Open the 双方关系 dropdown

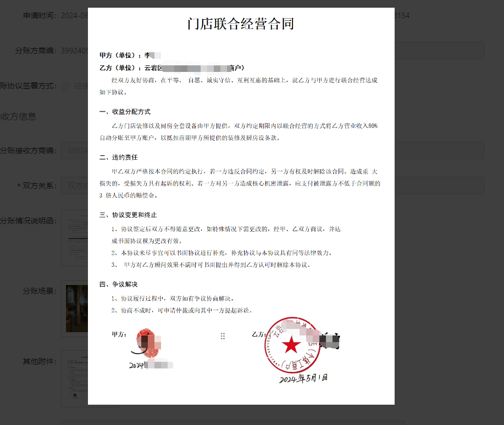point(75,186)
